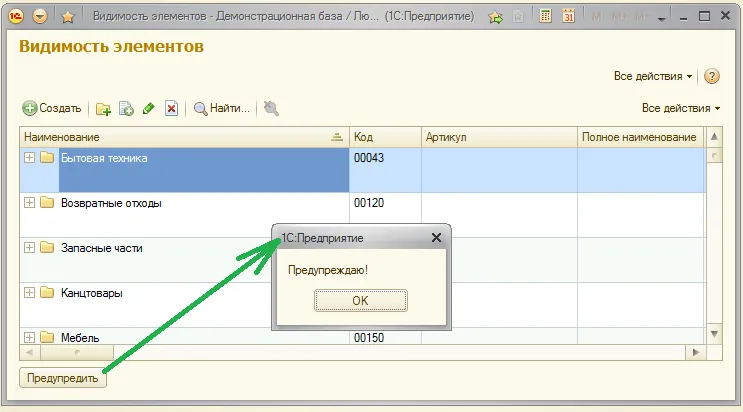Open the form's Все действия menu beside help

click(x=653, y=76)
